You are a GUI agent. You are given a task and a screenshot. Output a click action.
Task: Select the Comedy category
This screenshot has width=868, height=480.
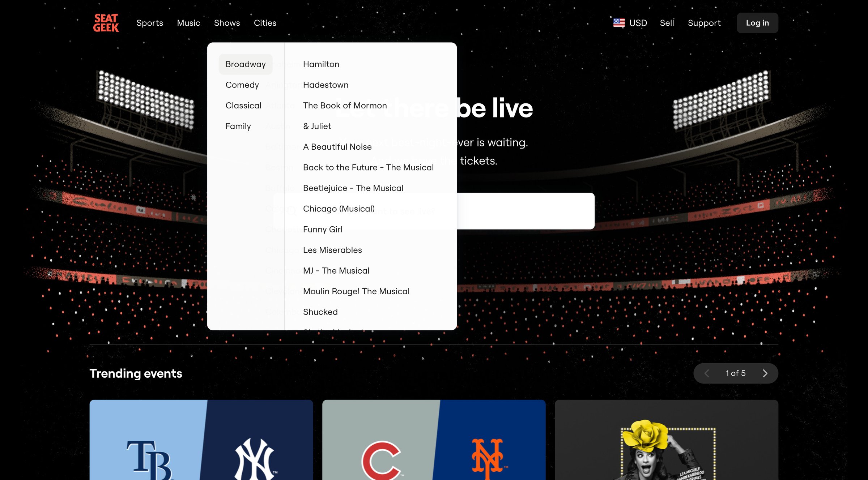point(242,85)
